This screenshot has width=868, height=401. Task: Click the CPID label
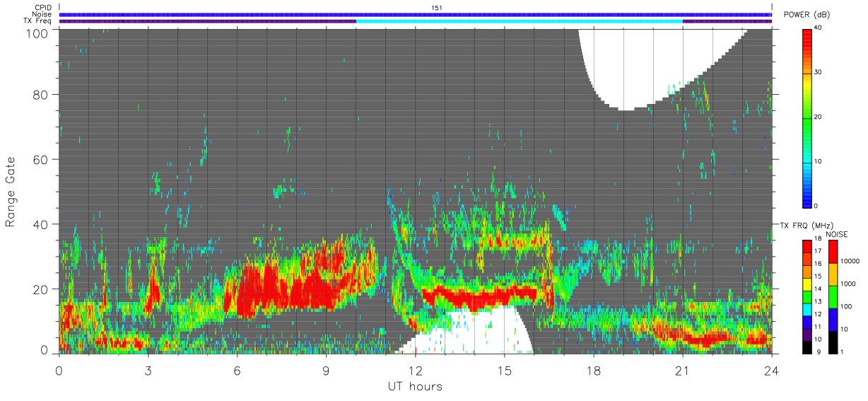tap(44, 8)
